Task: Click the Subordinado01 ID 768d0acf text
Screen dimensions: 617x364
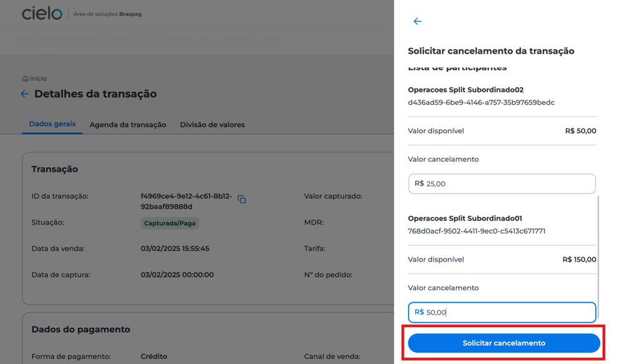Action: [476, 232]
